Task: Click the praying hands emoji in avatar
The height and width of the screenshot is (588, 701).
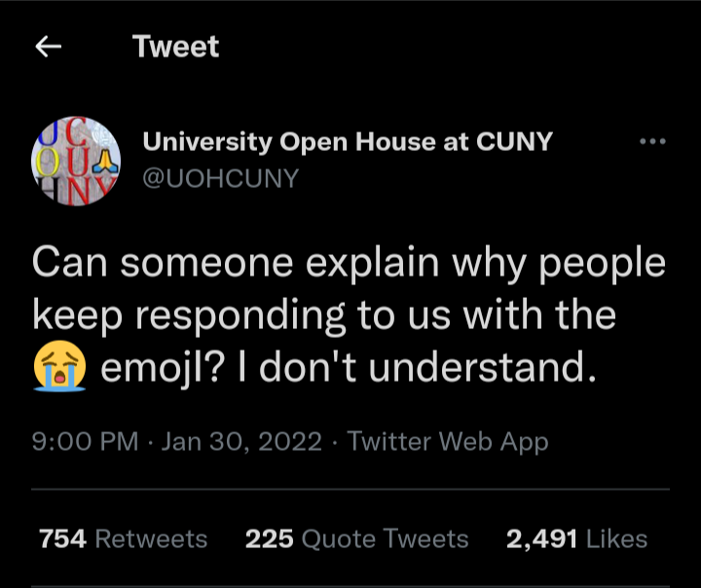Action: click(106, 162)
